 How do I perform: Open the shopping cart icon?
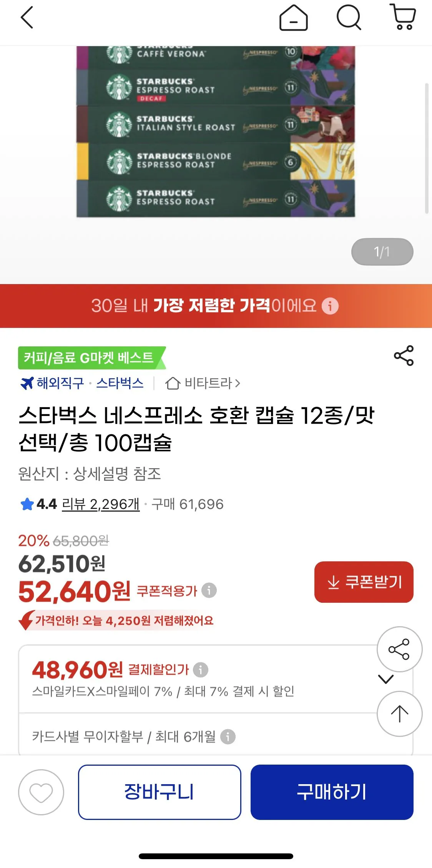click(403, 17)
